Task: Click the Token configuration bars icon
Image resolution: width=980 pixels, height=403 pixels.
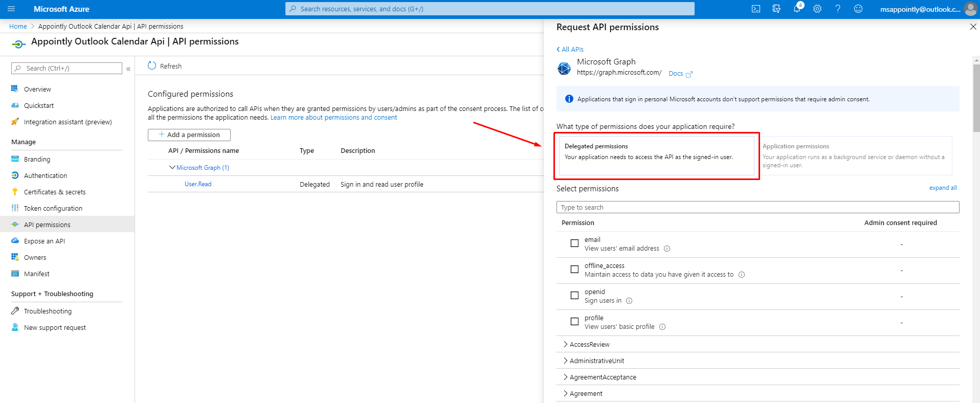Action: click(15, 208)
